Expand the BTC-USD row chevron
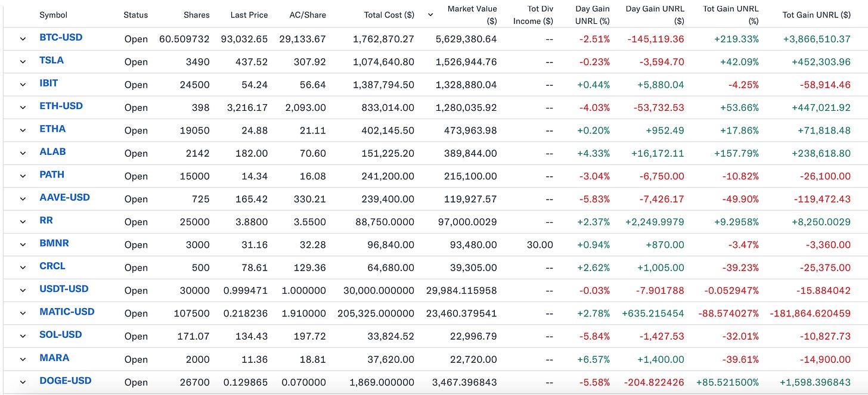 23,39
